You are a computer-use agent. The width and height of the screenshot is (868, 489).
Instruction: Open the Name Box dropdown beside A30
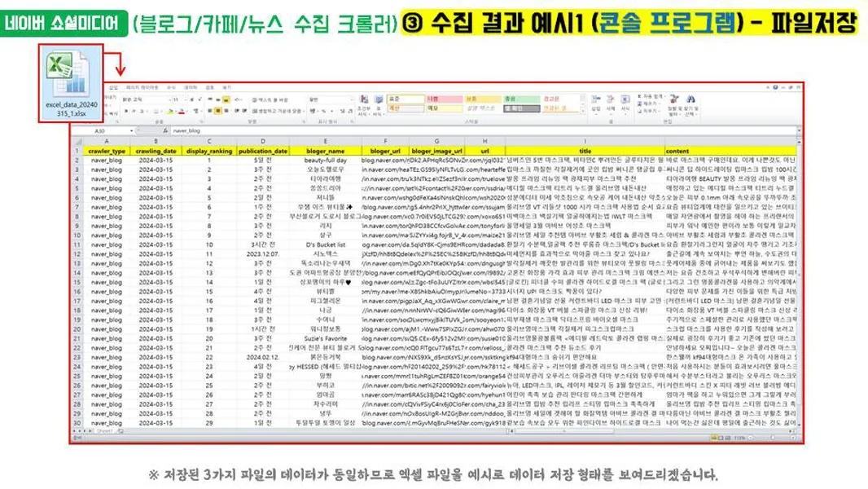[x=131, y=130]
